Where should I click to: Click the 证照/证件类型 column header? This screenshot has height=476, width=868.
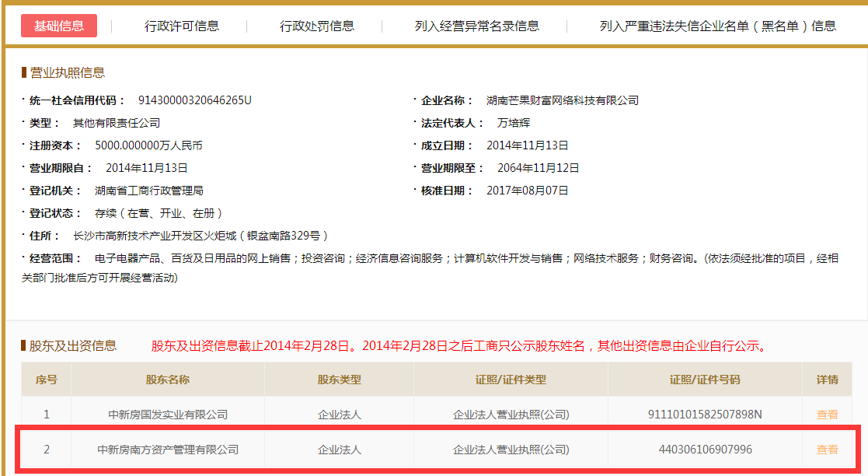click(x=511, y=380)
